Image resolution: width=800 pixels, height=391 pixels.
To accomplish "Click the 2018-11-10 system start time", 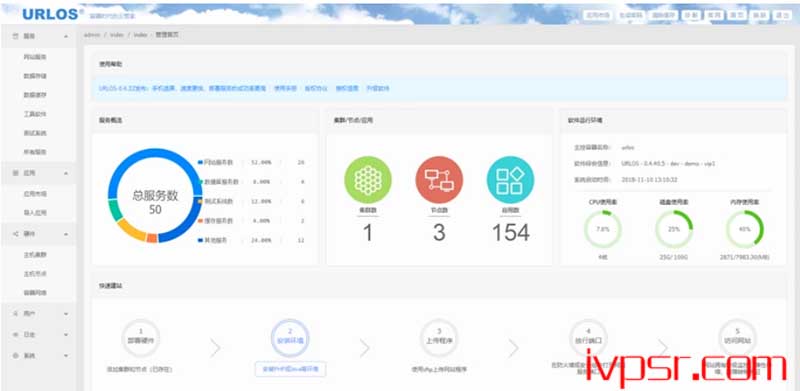I will (649, 180).
